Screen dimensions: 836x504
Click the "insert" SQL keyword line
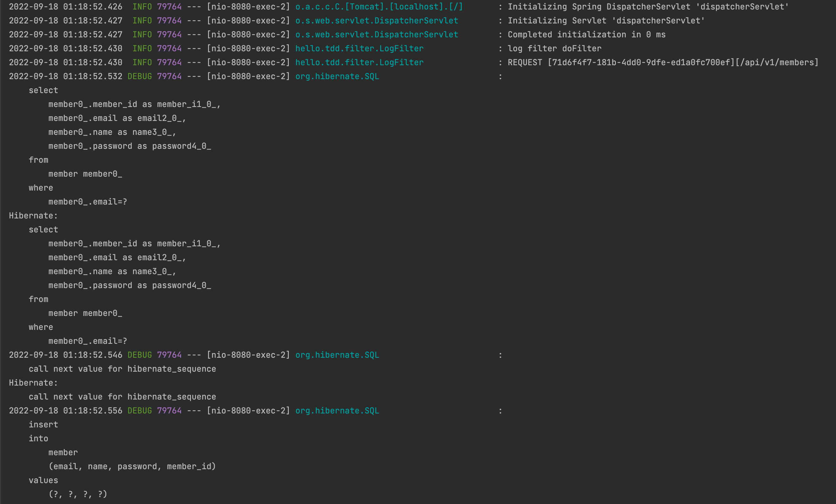coord(43,425)
